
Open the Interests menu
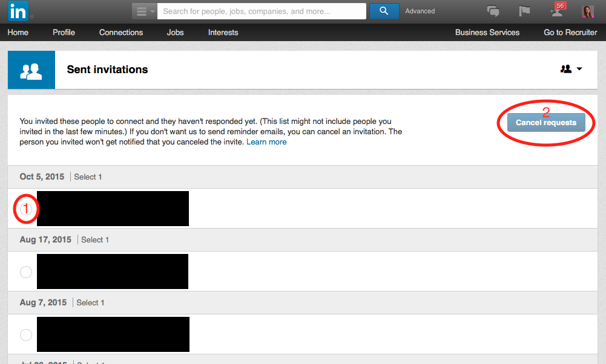coord(223,33)
